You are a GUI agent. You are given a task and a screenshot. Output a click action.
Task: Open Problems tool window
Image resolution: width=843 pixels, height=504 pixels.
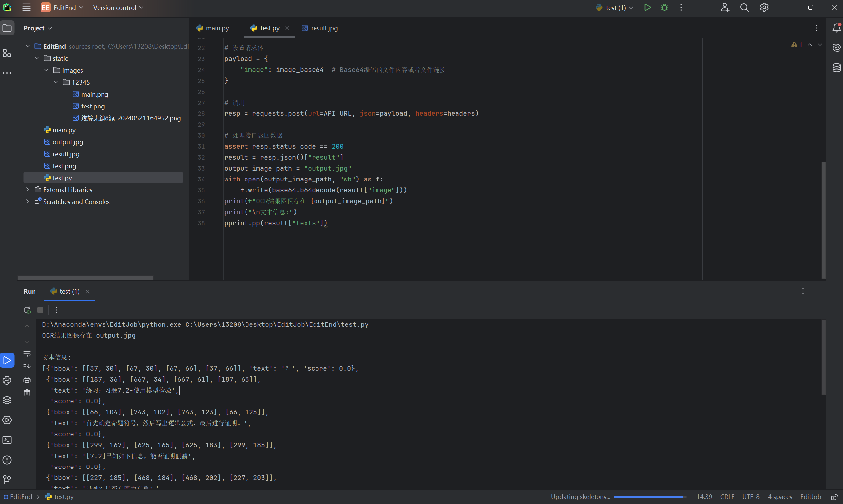[x=7, y=460]
